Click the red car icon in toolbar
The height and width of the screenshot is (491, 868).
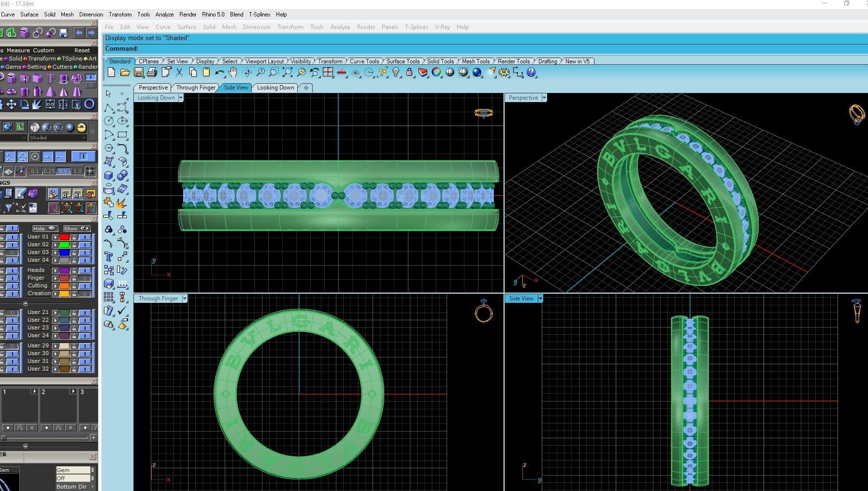click(x=342, y=73)
